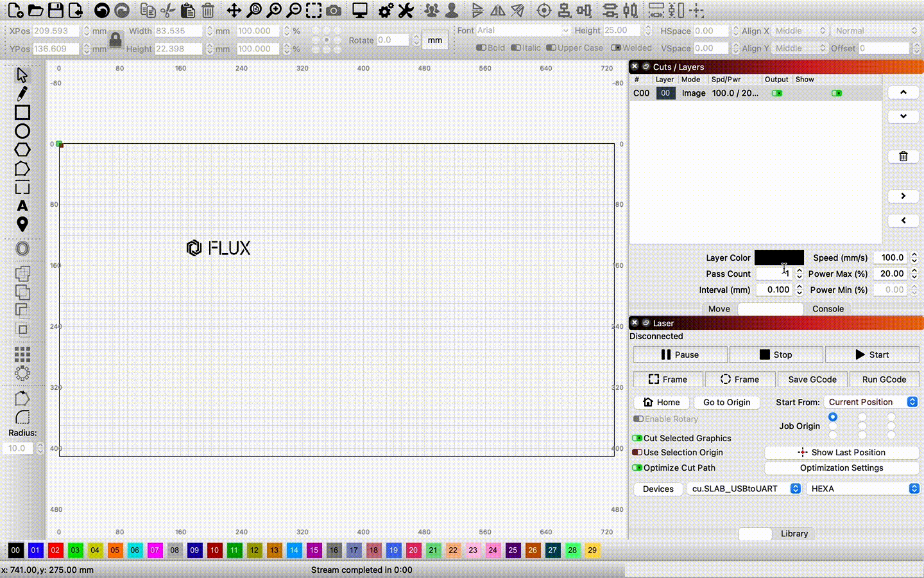Switch to the Console tab
Image resolution: width=924 pixels, height=578 pixels.
[827, 309]
